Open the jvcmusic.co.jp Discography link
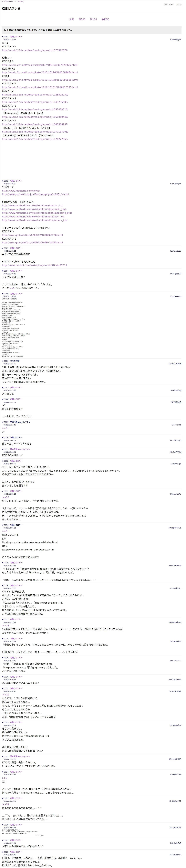The height and width of the screenshot is (868, 186). (35, 194)
